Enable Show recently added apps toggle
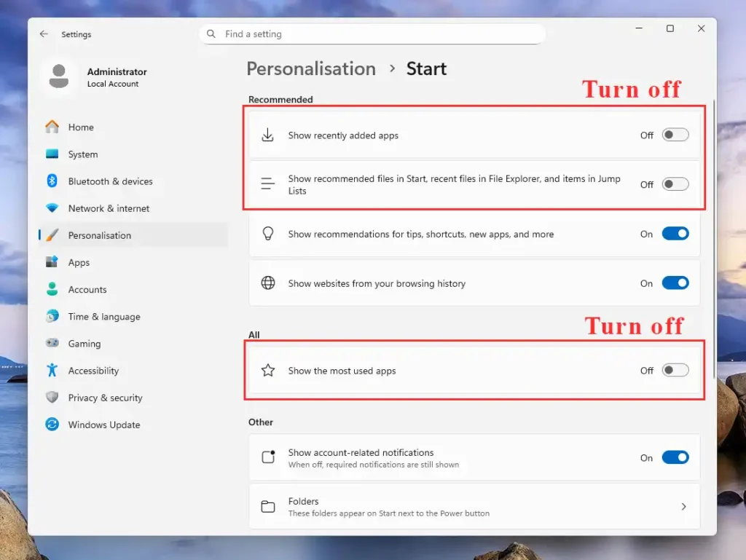Image resolution: width=746 pixels, height=560 pixels. pos(675,135)
